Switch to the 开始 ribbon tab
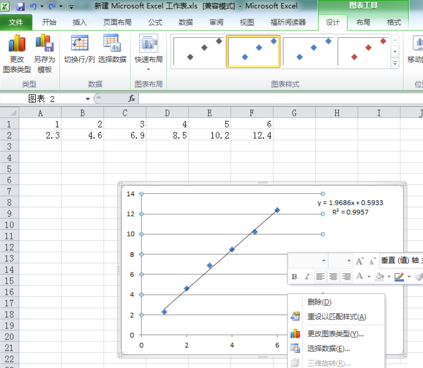This screenshot has width=423, height=368. 49,22
